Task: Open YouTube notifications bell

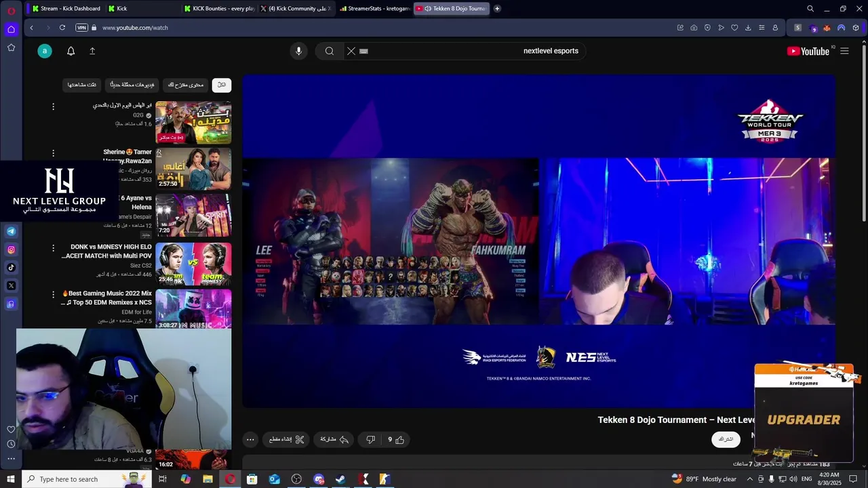Action: pos(71,51)
